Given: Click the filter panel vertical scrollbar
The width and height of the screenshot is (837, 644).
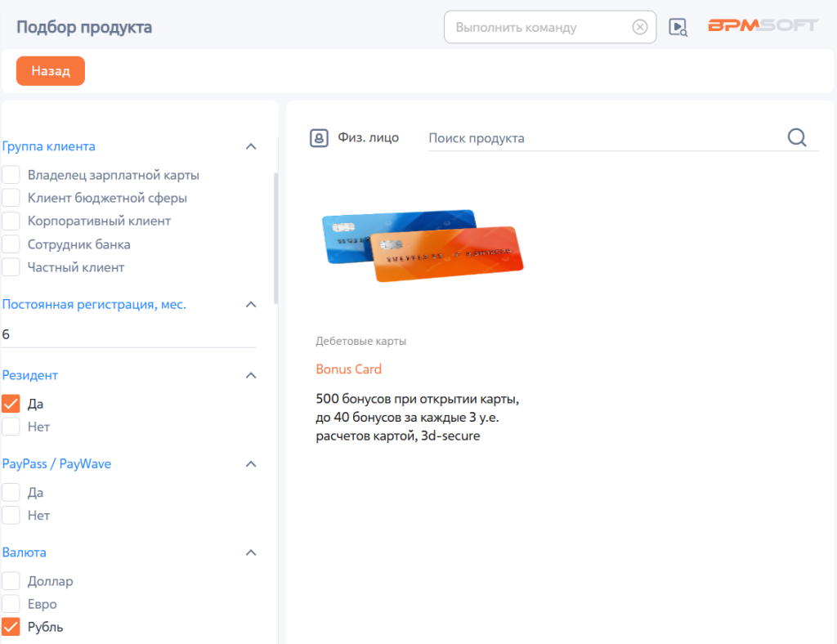Looking at the screenshot, I should tap(276, 238).
